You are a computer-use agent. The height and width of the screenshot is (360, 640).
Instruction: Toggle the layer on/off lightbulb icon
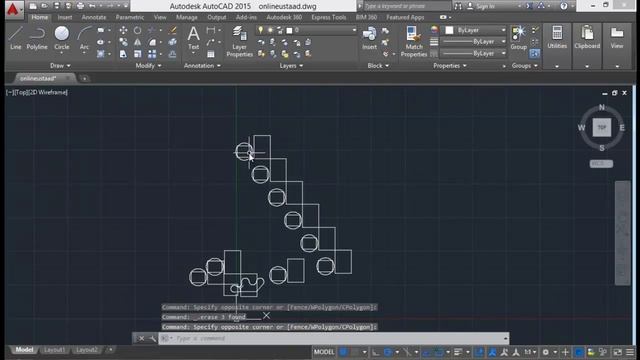click(260, 30)
